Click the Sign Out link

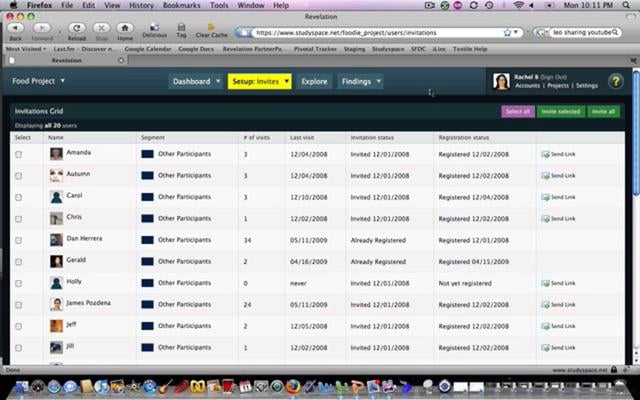(553, 77)
